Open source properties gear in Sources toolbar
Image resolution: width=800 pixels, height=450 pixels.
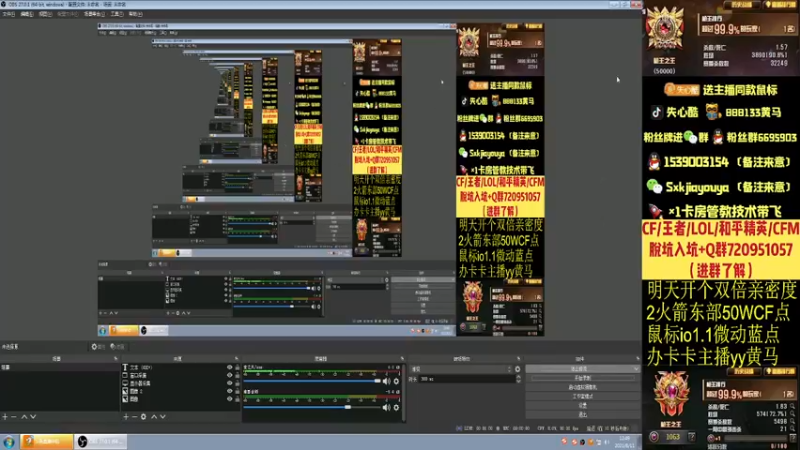143,417
